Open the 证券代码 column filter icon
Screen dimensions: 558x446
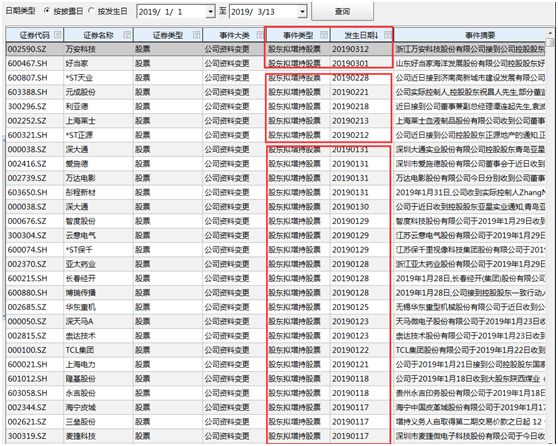(57, 35)
